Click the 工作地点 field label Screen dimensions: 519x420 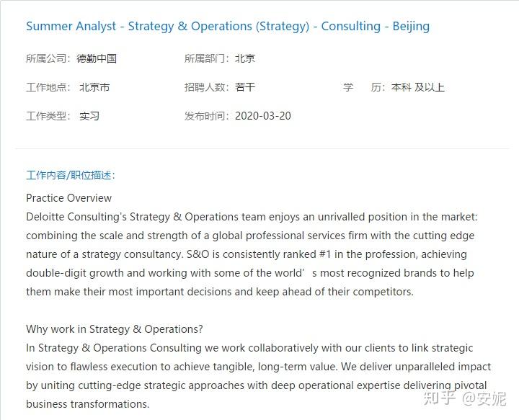48,87
